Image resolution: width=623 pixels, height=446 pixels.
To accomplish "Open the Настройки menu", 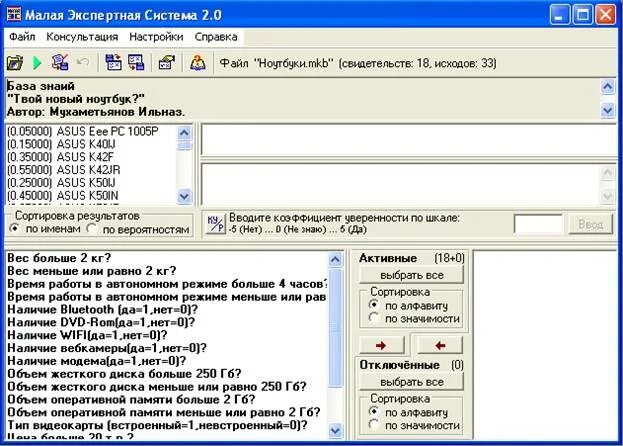I will pos(156,37).
